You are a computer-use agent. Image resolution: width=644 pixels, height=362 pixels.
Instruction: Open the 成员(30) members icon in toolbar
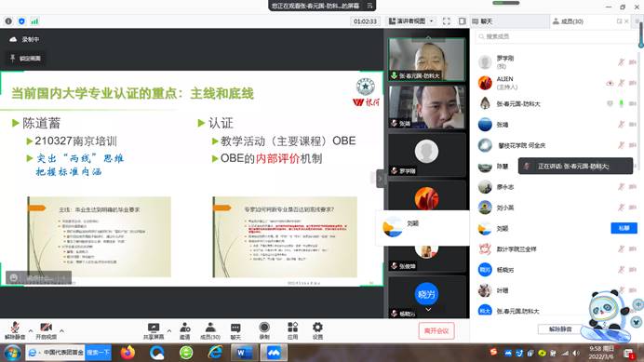pyautogui.click(x=210, y=330)
